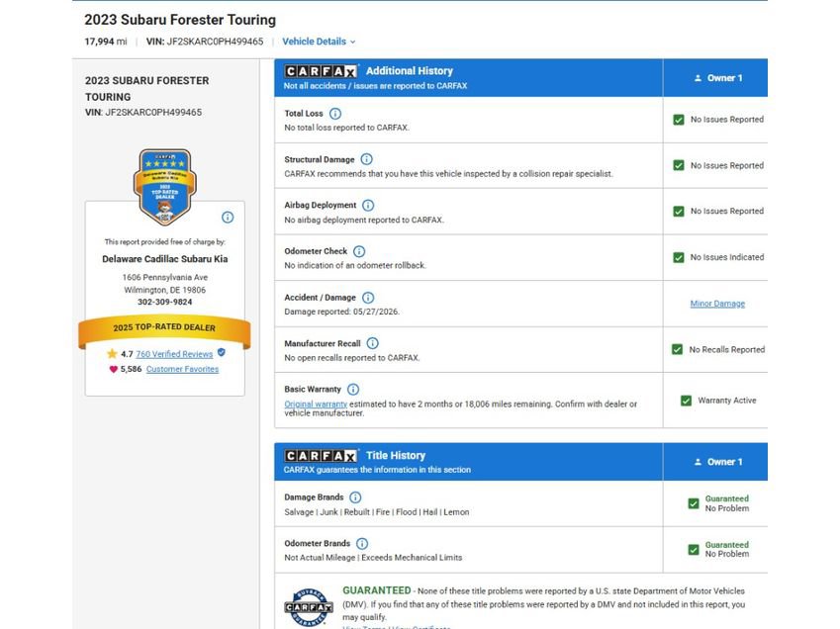Image resolution: width=840 pixels, height=629 pixels.
Task: Click green check for Odometer Brands row
Action: [694, 549]
